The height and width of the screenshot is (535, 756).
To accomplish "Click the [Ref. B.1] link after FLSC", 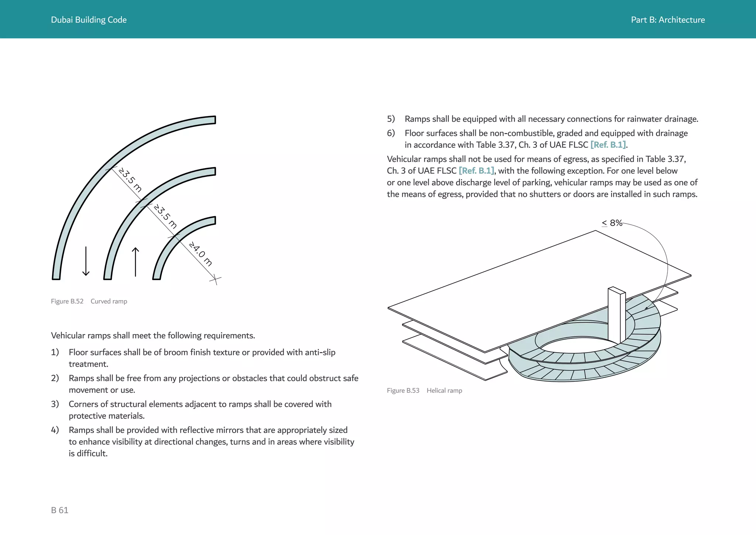I will pos(476,171).
